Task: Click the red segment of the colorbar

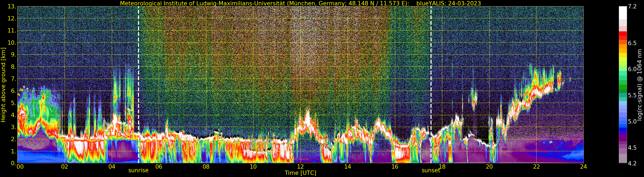Action: tap(623, 34)
